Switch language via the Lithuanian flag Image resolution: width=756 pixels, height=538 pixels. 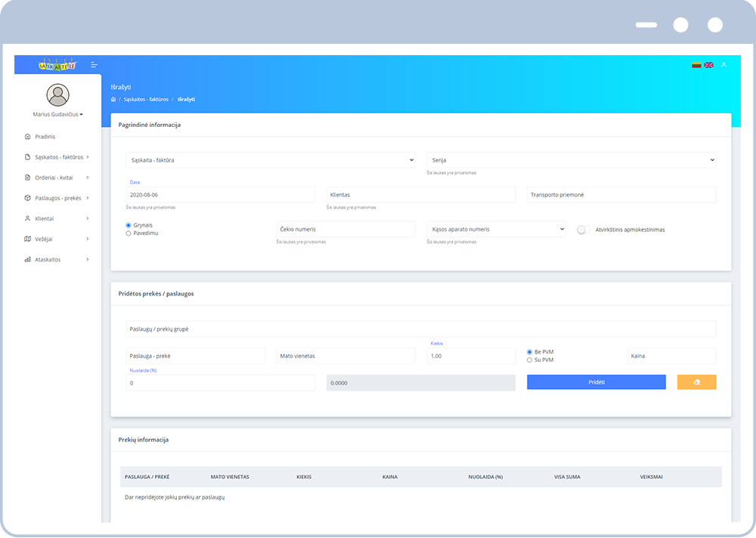(696, 65)
